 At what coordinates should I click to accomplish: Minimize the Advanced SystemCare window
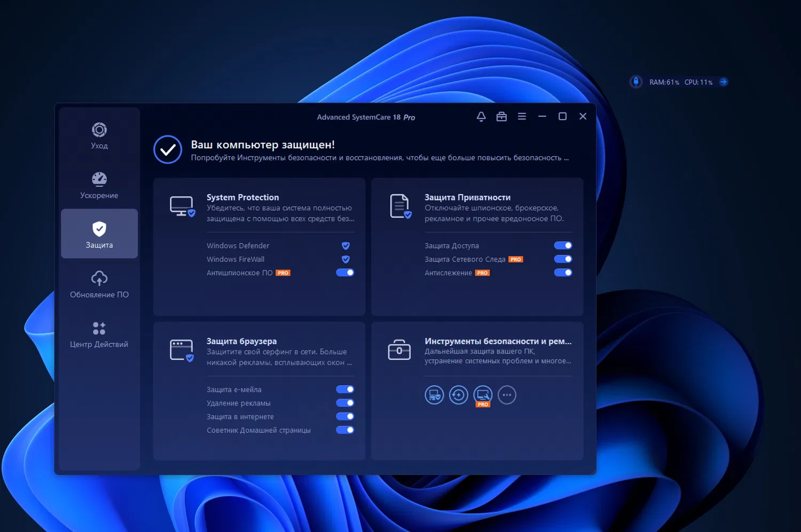542,116
